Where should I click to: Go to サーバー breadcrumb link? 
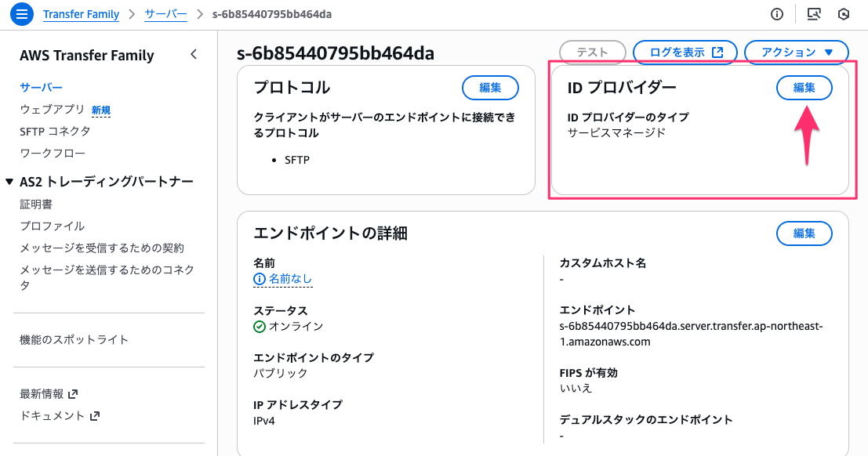[165, 14]
